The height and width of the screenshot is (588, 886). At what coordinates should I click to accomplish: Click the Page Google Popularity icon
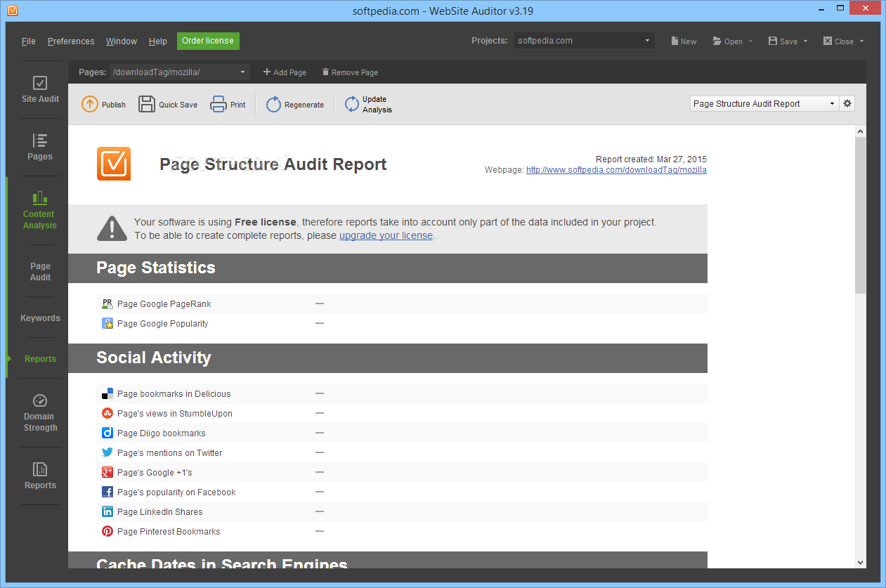[108, 323]
